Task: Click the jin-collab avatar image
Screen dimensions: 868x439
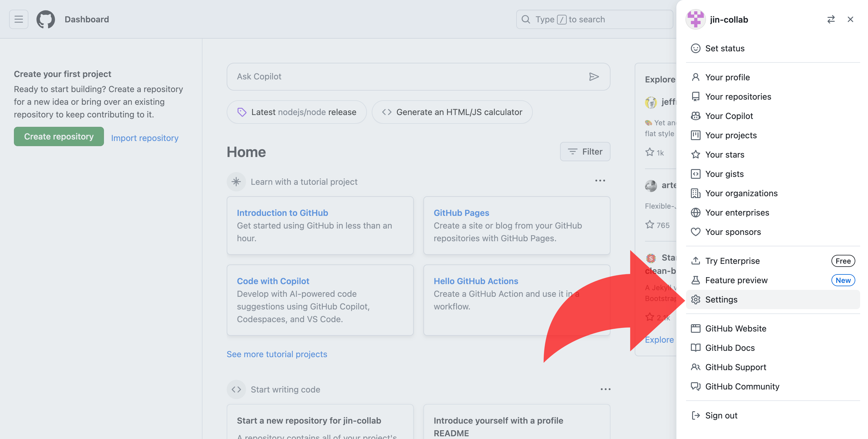Action: [x=695, y=20]
